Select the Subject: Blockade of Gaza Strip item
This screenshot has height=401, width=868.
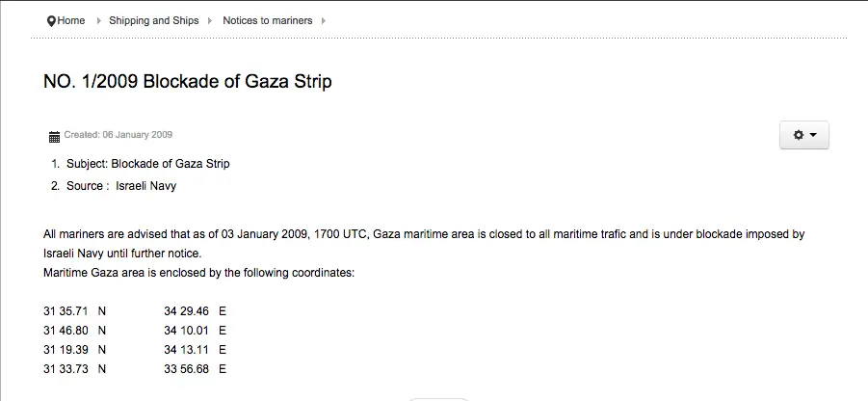coord(147,164)
